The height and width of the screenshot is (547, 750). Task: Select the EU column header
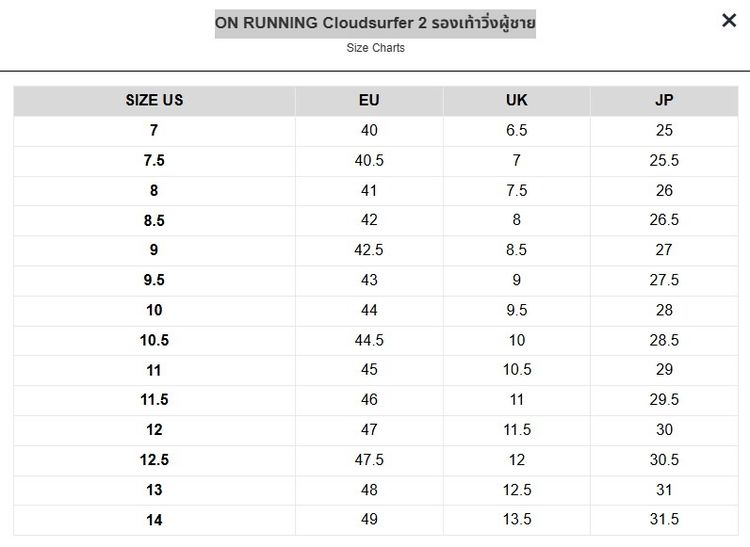pyautogui.click(x=369, y=100)
